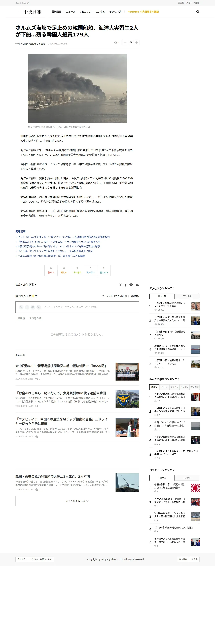This screenshot has width=215, height=644.
Task: Open comment icon under エヌビディア article
Action: tap(37, 437)
